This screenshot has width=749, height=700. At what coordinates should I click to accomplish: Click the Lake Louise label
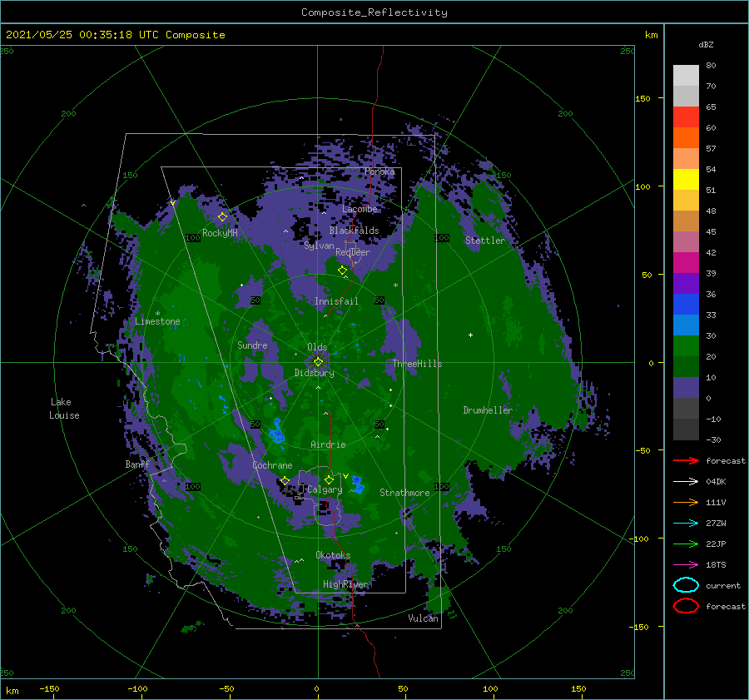pyautogui.click(x=64, y=409)
